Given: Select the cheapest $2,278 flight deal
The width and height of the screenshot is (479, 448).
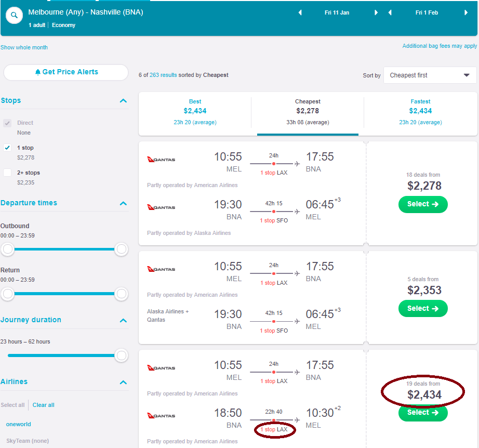Looking at the screenshot, I should click(x=422, y=204).
